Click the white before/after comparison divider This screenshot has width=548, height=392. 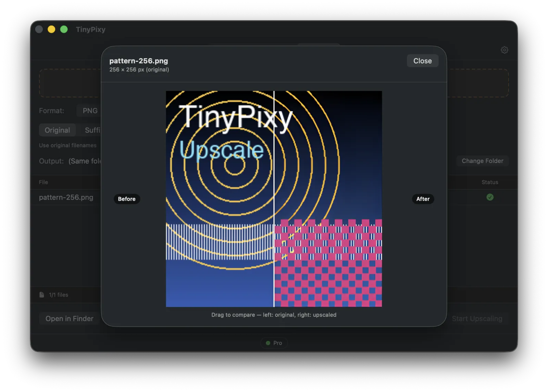[x=274, y=199]
